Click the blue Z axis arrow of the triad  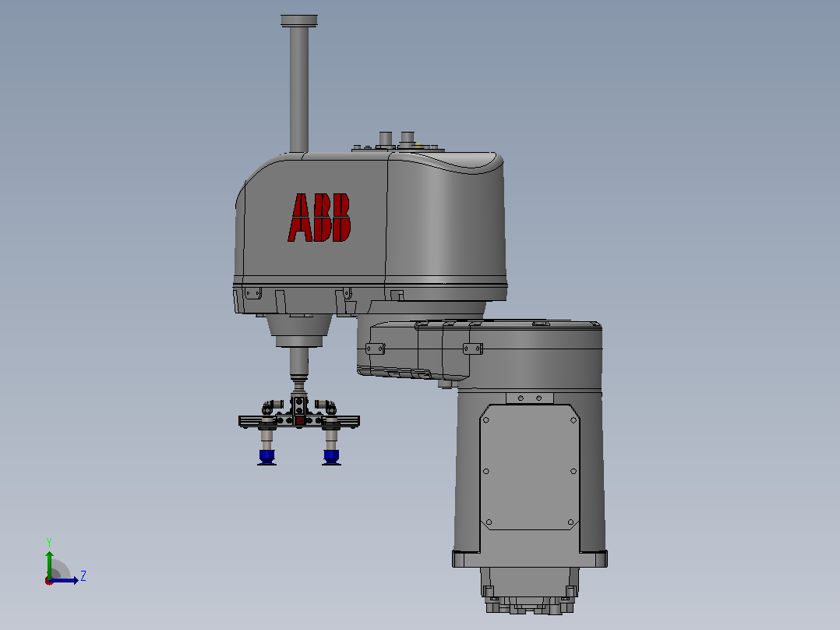pos(64,580)
